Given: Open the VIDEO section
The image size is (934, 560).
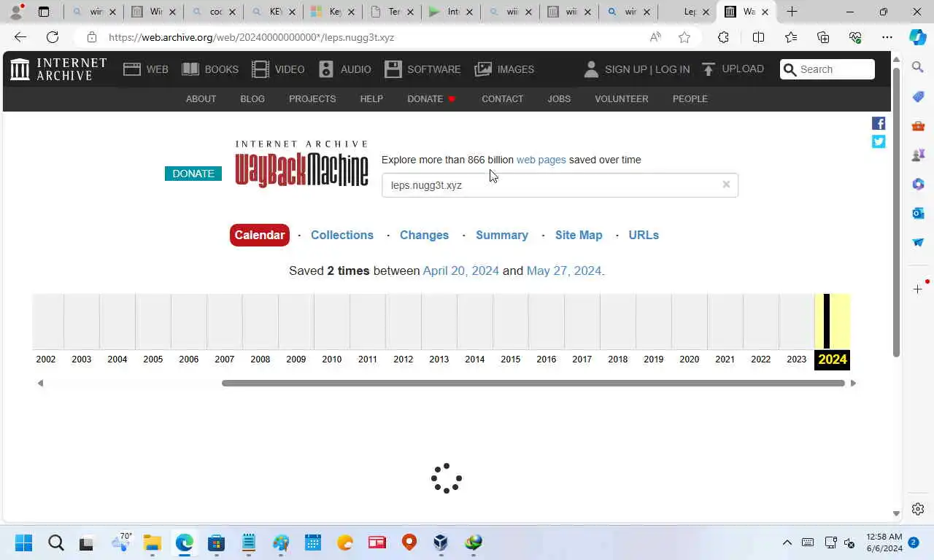Looking at the screenshot, I should [278, 69].
